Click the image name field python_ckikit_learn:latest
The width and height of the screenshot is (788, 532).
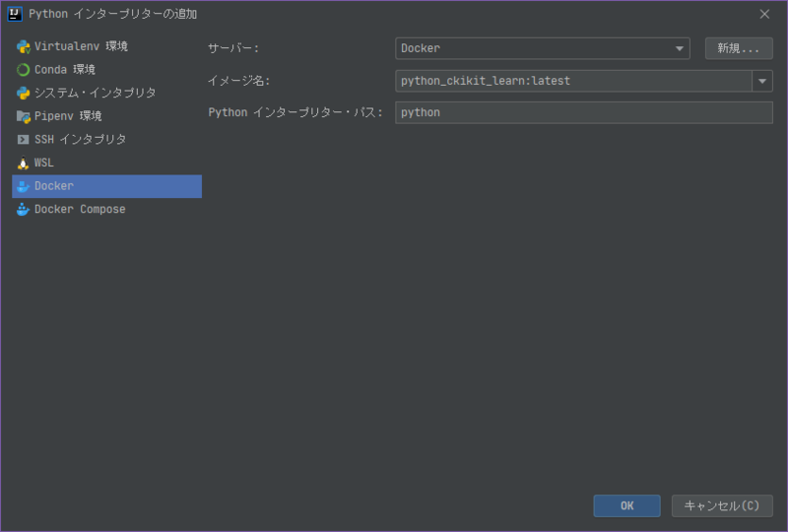coord(573,81)
